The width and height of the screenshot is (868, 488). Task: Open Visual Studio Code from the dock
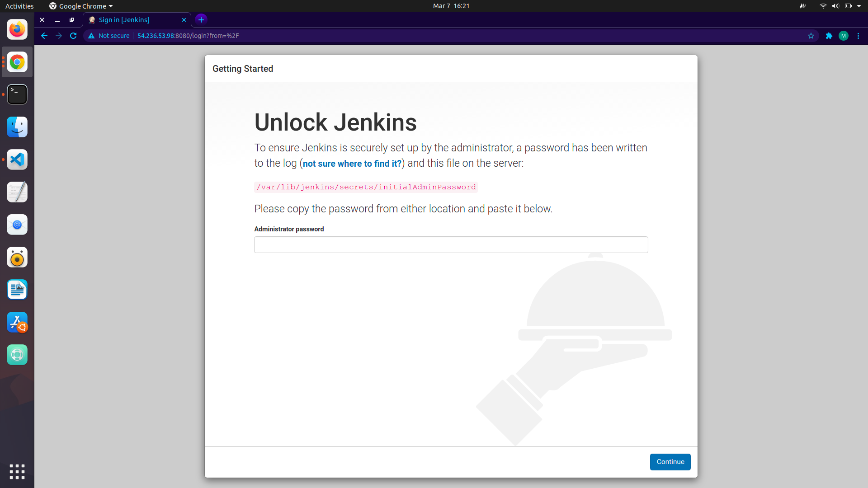[x=17, y=160]
